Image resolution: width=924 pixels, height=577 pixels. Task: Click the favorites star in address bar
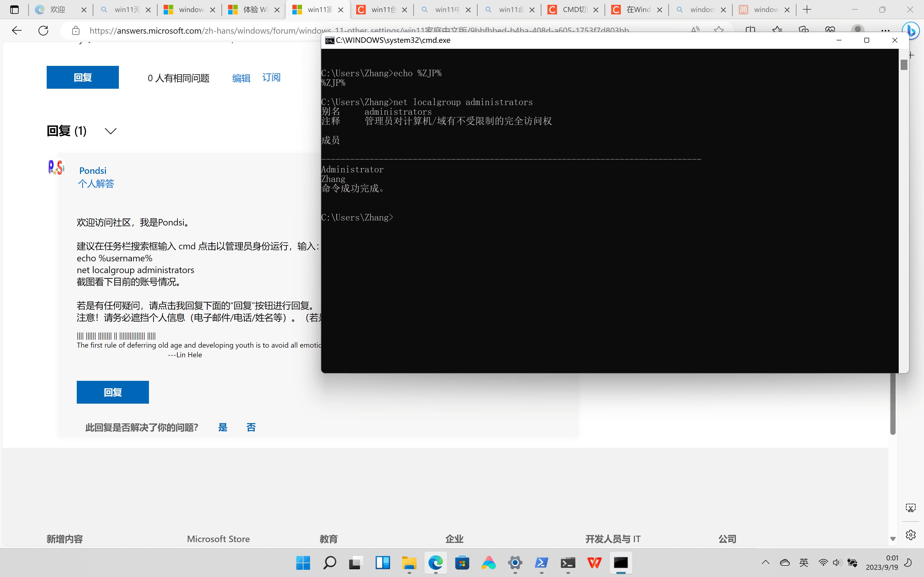click(x=719, y=31)
